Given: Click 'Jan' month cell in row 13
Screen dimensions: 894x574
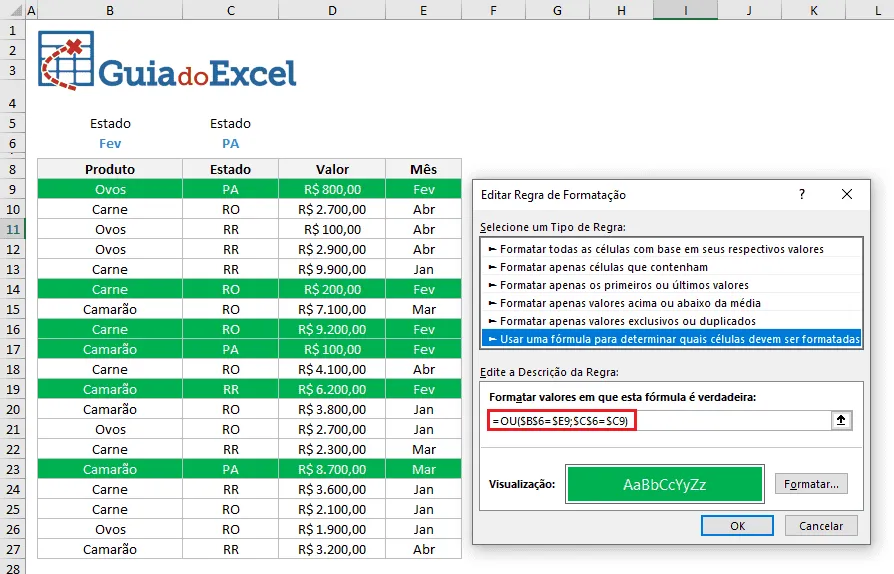Looking at the screenshot, I should pyautogui.click(x=424, y=270).
